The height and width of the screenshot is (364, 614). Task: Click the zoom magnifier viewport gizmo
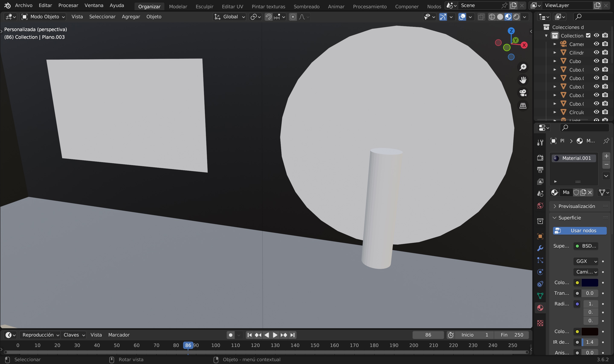(x=523, y=67)
